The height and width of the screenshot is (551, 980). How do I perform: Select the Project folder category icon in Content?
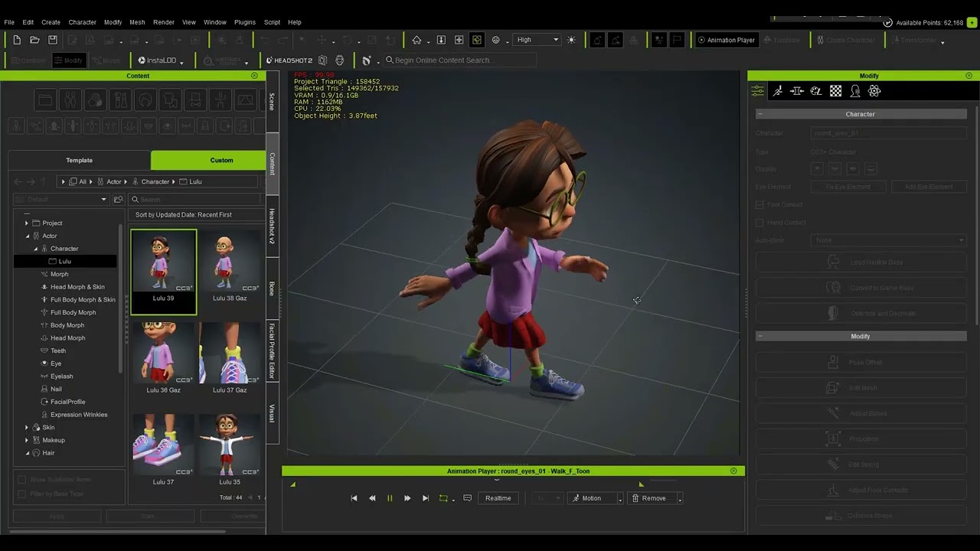pos(45,100)
